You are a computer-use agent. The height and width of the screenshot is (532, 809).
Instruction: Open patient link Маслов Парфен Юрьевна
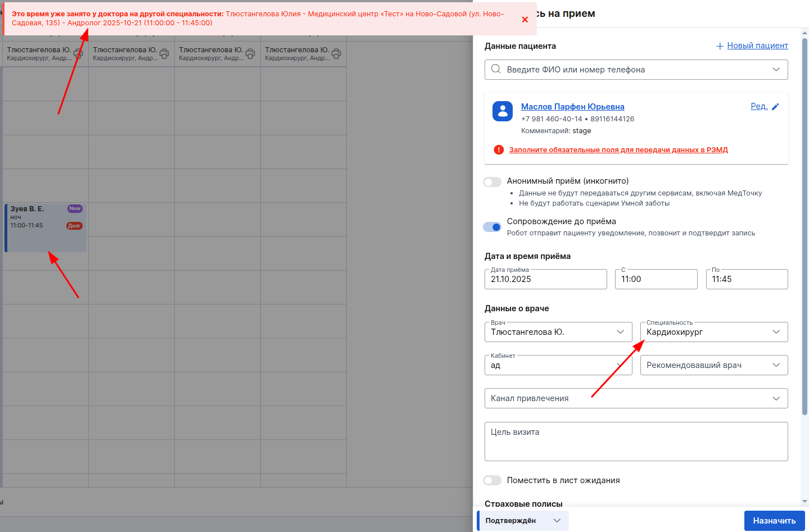572,107
